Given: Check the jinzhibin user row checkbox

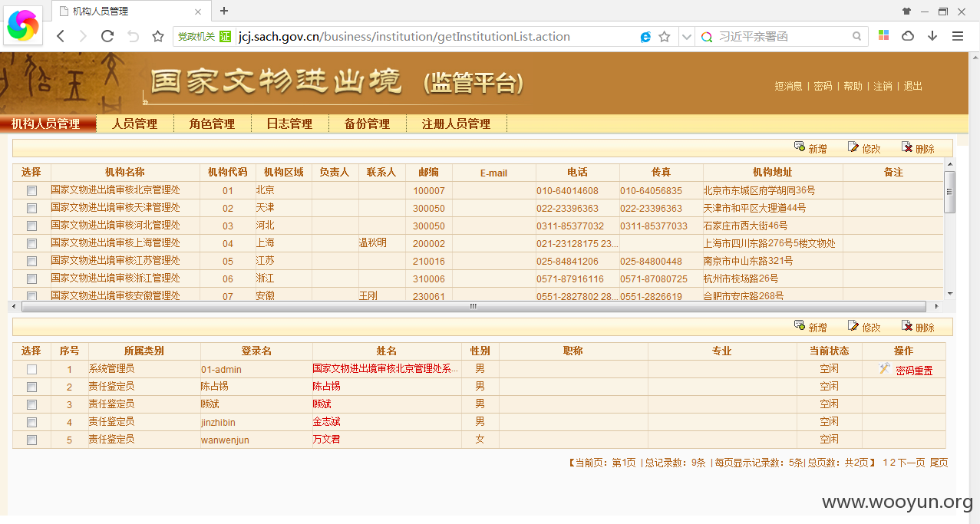Looking at the screenshot, I should [x=31, y=422].
